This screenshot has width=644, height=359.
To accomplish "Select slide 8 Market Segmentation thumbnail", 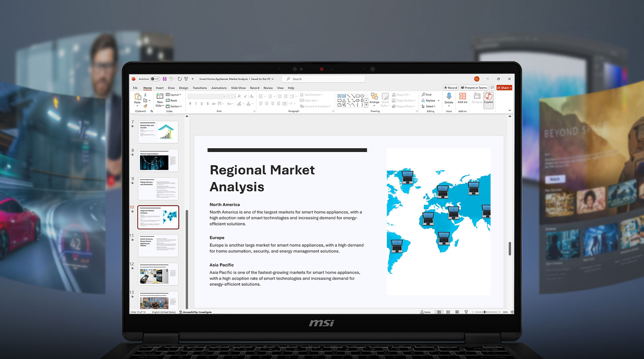I will click(x=158, y=161).
